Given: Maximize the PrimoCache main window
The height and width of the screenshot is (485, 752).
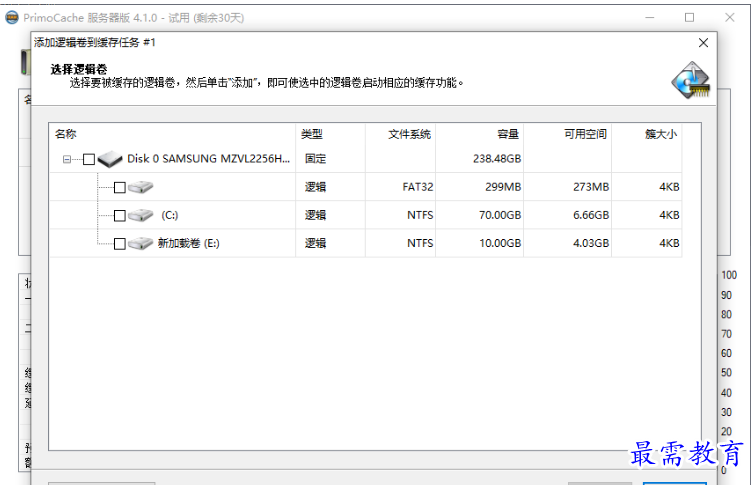Looking at the screenshot, I should (x=689, y=18).
